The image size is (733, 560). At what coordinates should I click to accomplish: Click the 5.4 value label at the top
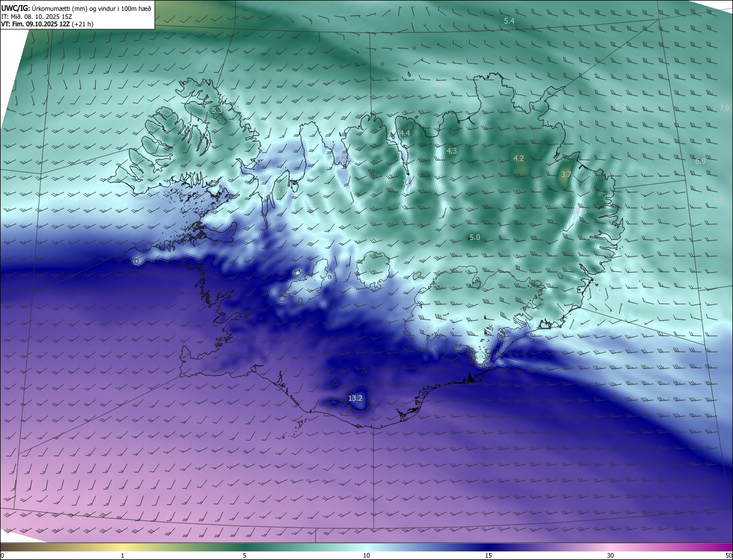point(509,21)
